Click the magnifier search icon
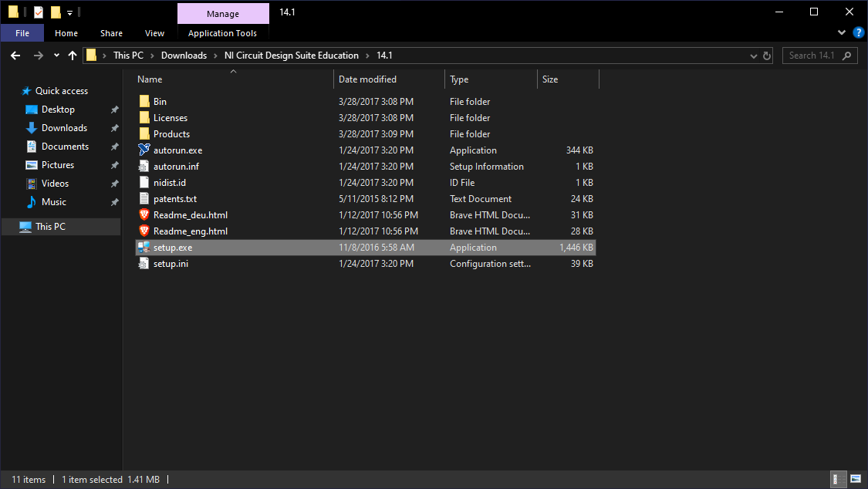Screen dimensions: 868x489 pyautogui.click(x=846, y=56)
